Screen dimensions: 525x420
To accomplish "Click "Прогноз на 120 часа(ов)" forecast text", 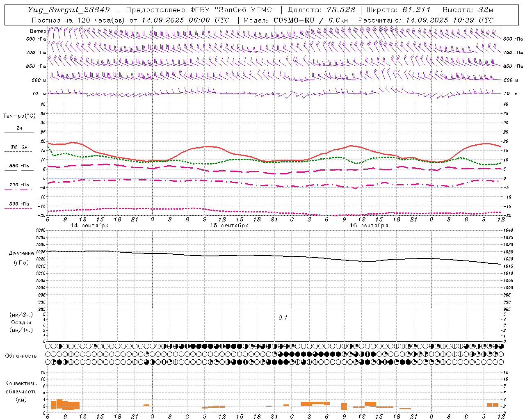I will click(79, 20).
